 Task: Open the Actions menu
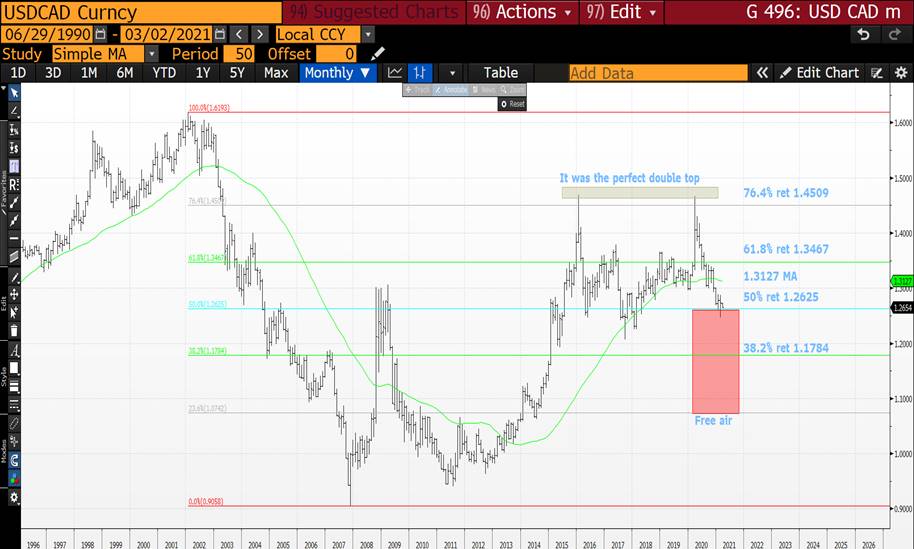(529, 12)
